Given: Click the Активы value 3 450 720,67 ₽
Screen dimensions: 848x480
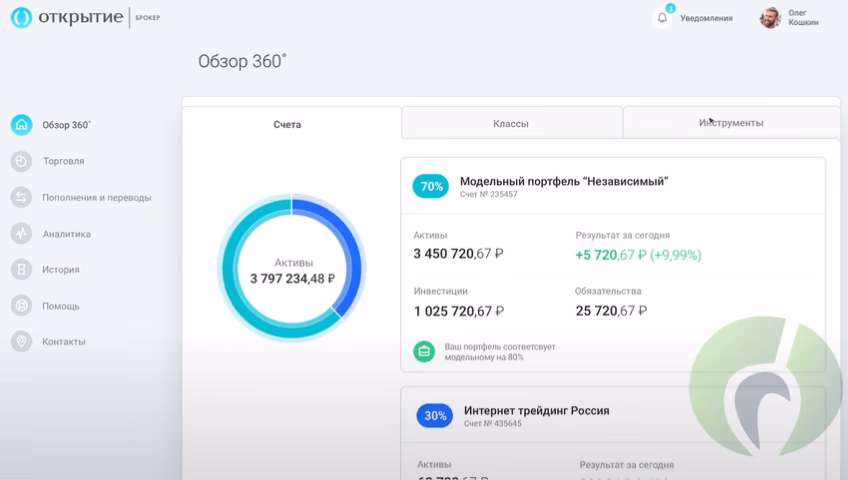Looking at the screenshot, I should pos(458,254).
